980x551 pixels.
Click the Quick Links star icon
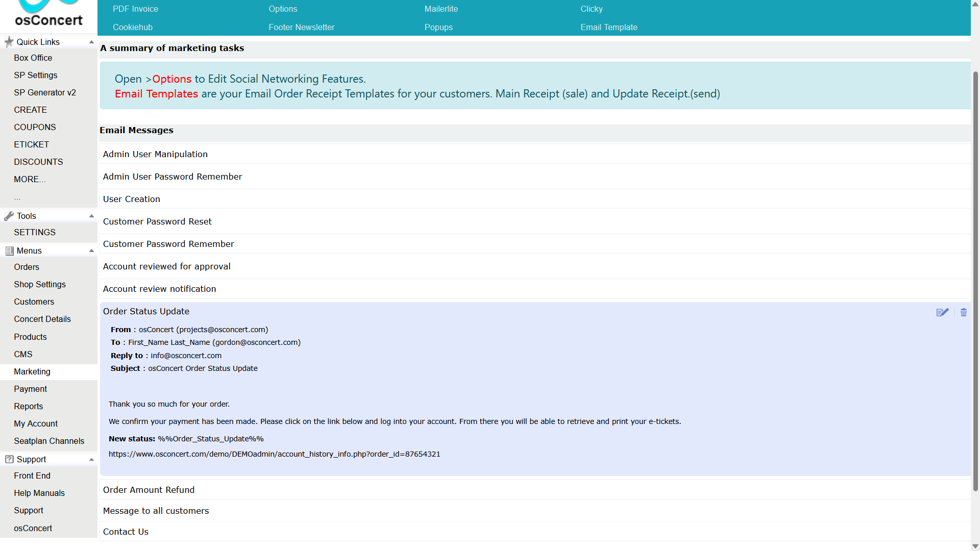9,42
